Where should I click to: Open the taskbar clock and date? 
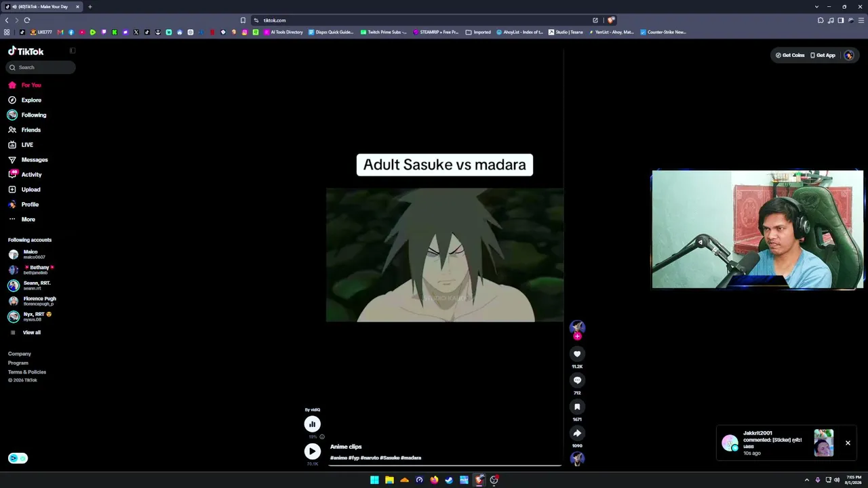854,480
